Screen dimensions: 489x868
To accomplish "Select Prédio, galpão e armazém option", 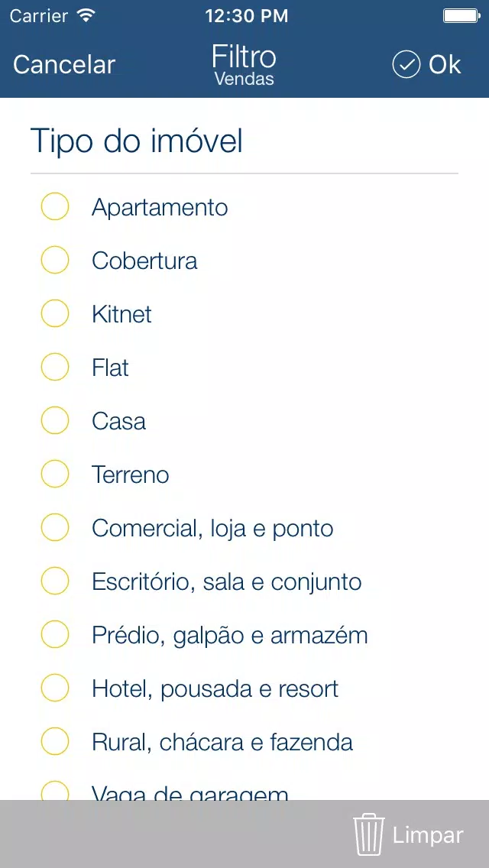I will pos(55,635).
